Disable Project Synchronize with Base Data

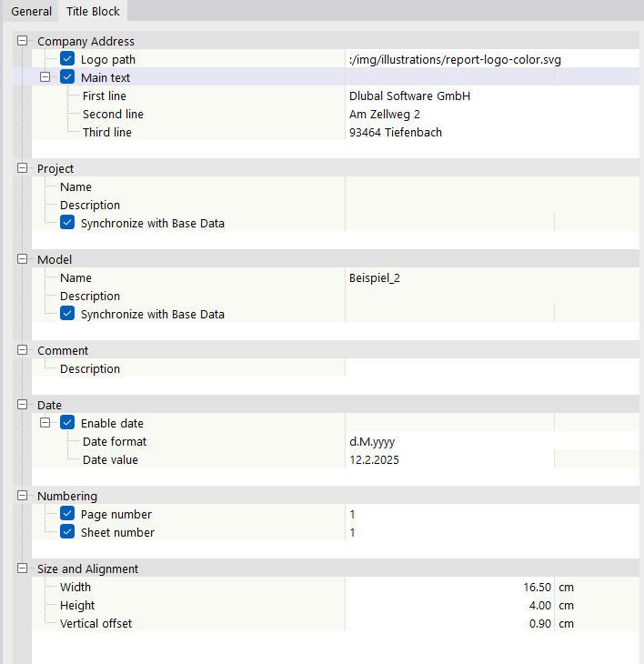(x=67, y=223)
